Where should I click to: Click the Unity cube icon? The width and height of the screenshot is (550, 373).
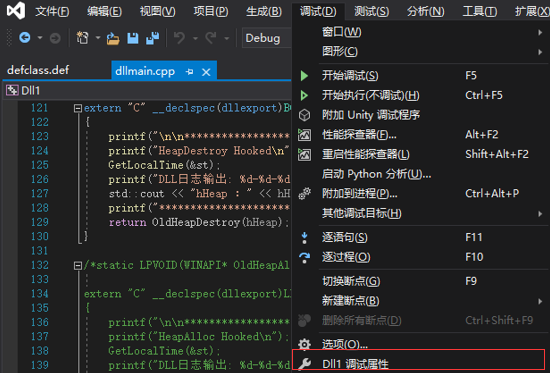tap(304, 115)
